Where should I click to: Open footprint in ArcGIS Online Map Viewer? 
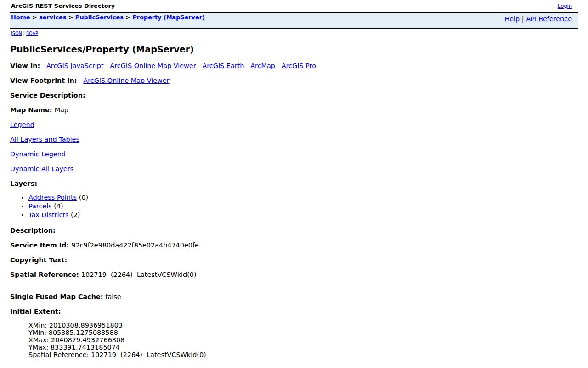[x=126, y=80]
